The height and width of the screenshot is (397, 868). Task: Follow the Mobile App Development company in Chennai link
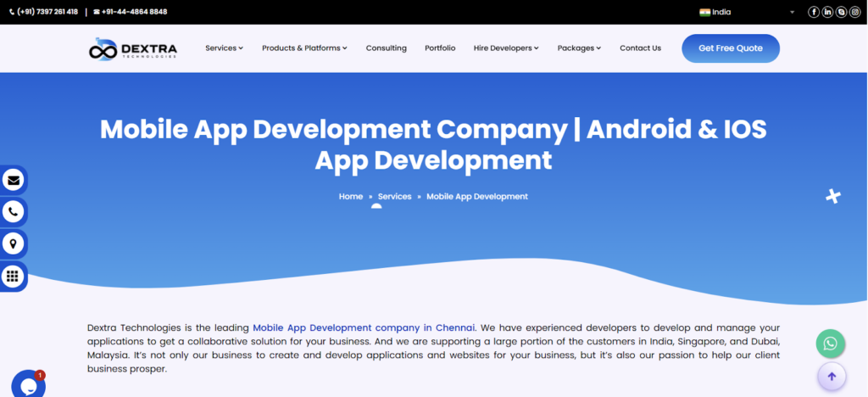point(364,327)
